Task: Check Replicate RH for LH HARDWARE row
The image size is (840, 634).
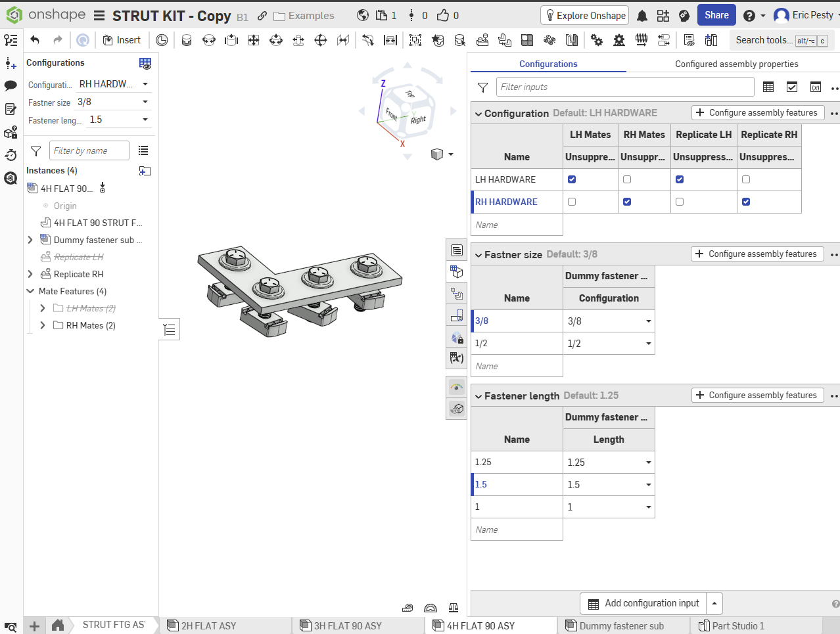Action: [746, 179]
